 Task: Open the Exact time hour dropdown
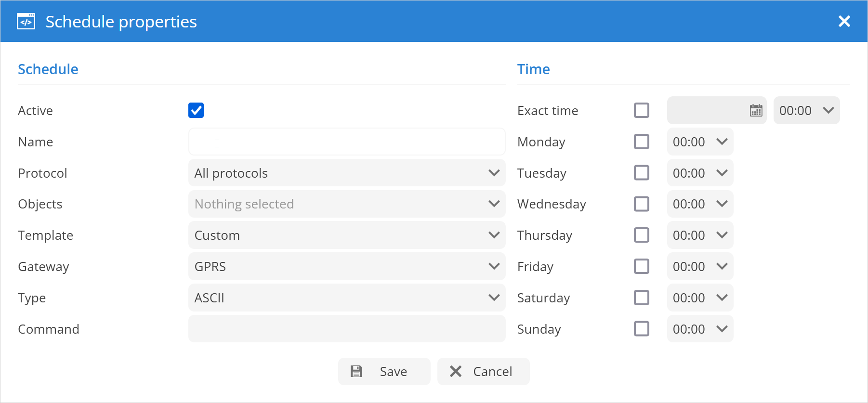[x=806, y=111]
